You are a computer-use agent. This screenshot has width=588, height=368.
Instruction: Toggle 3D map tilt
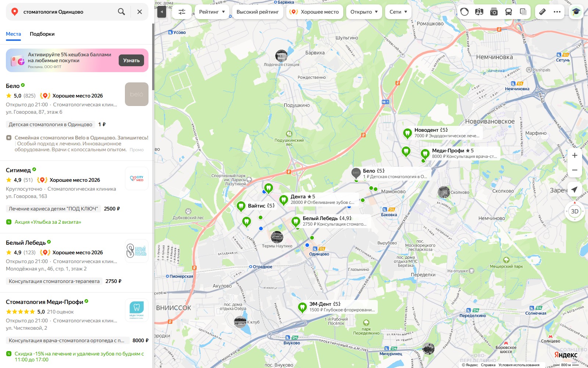click(x=575, y=212)
